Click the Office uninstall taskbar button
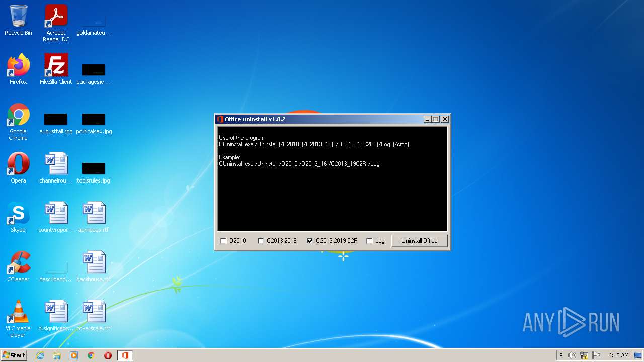This screenshot has height=362, width=644. click(x=125, y=355)
